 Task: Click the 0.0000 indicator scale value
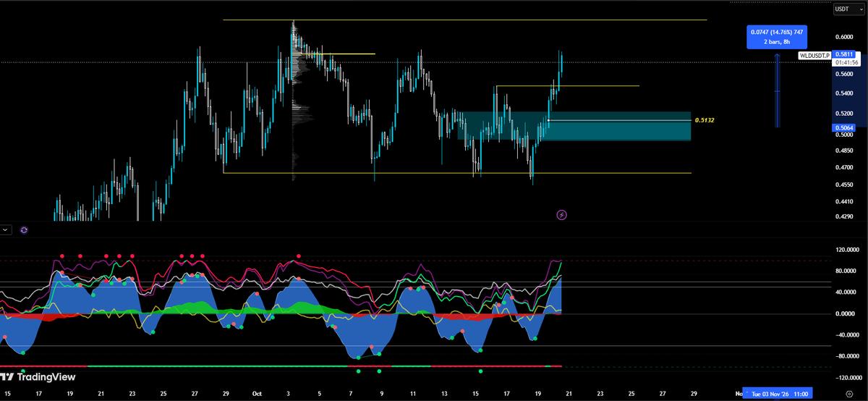point(845,313)
